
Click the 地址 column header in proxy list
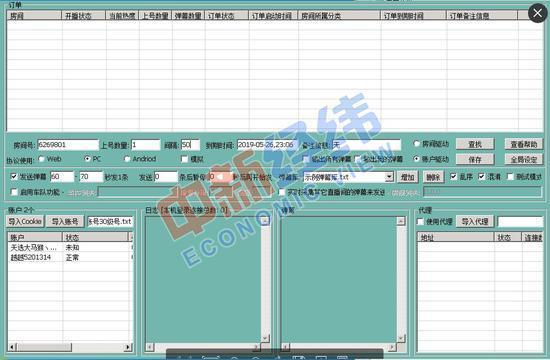click(x=455, y=237)
